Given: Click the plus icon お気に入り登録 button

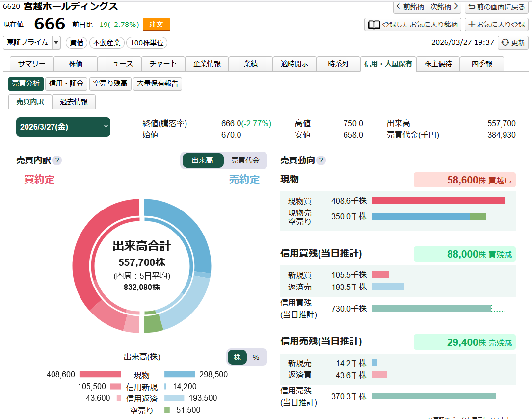Looking at the screenshot, I should [x=496, y=25].
